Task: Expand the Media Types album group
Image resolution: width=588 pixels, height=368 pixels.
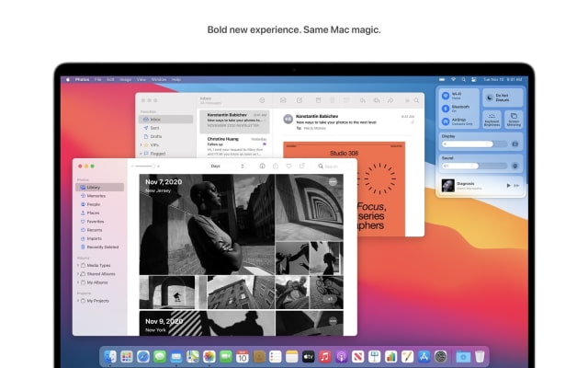Action: 78,264
